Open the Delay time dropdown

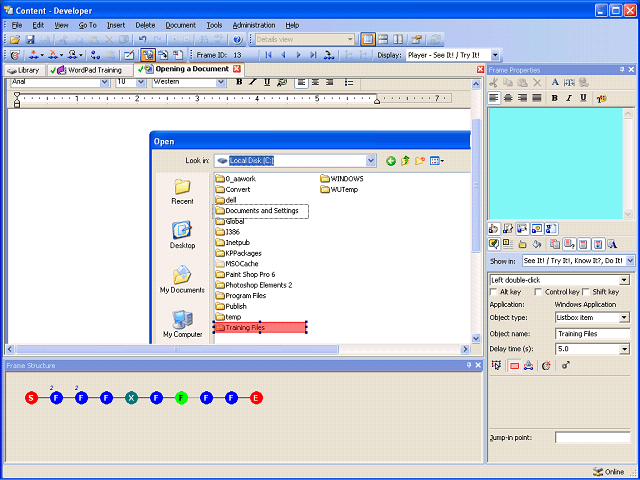tap(624, 349)
